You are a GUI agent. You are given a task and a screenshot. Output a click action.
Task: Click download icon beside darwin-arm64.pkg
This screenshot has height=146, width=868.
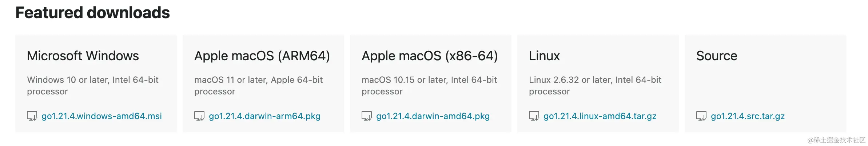[199, 116]
